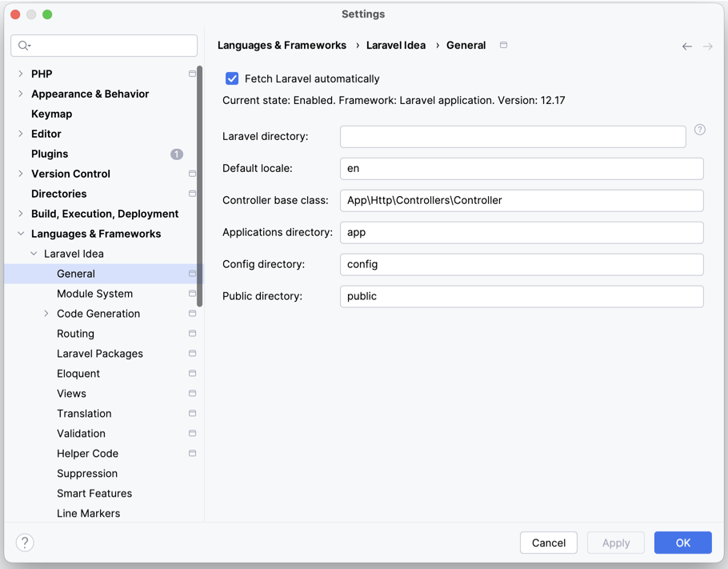Collapse the Laravel Idea subtree
The image size is (728, 569).
[x=34, y=254]
